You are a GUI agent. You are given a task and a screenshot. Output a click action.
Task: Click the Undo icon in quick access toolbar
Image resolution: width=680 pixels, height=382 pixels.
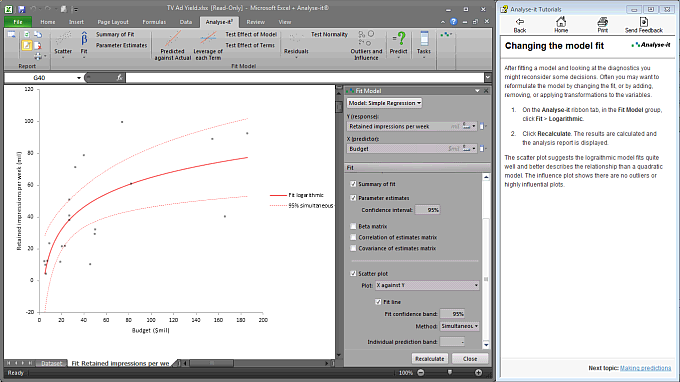tap(33, 9)
